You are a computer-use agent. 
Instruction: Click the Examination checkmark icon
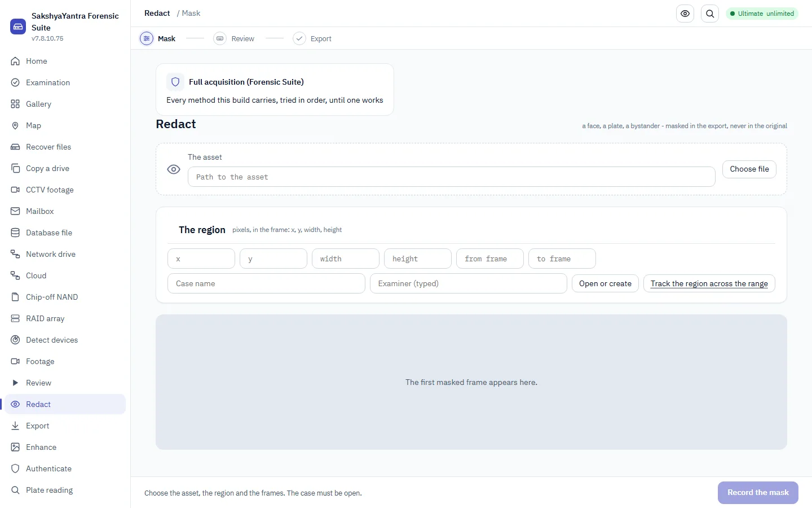pyautogui.click(x=15, y=82)
